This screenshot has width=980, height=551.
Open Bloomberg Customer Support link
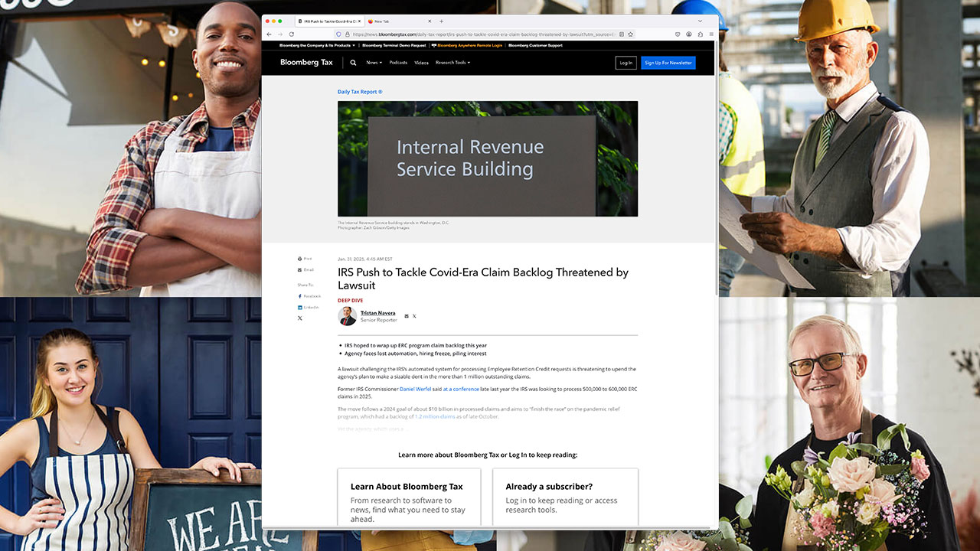point(536,45)
